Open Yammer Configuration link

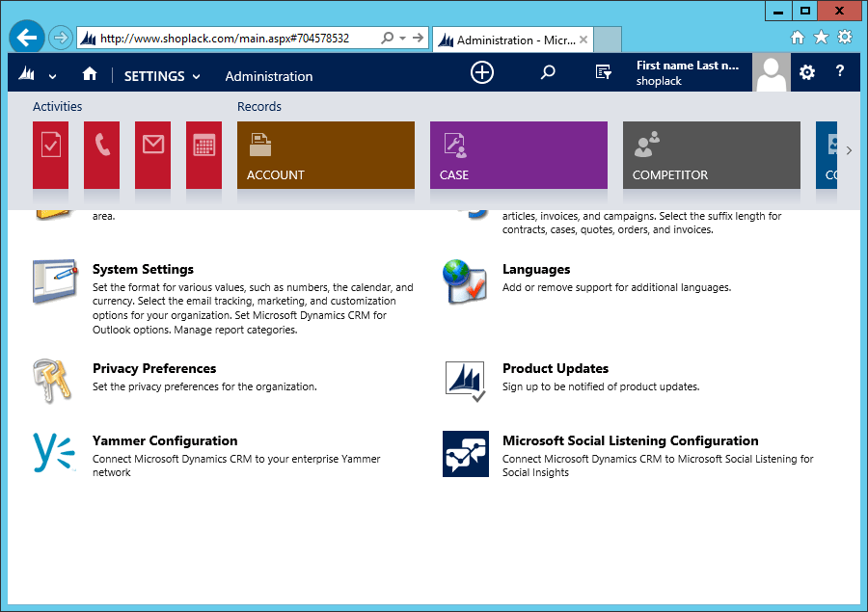pos(165,440)
